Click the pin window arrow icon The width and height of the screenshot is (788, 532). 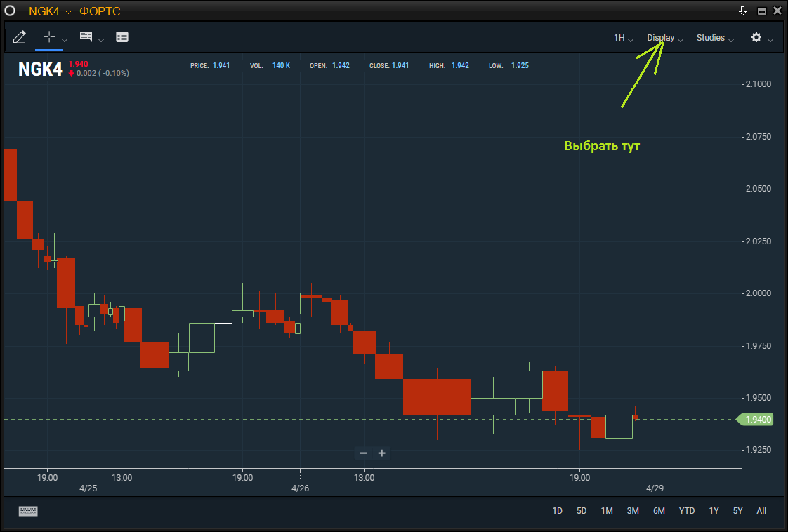[743, 11]
